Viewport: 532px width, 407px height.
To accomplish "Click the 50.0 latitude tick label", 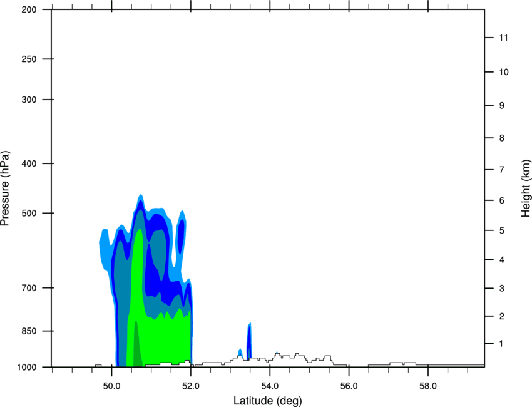I will (x=111, y=386).
